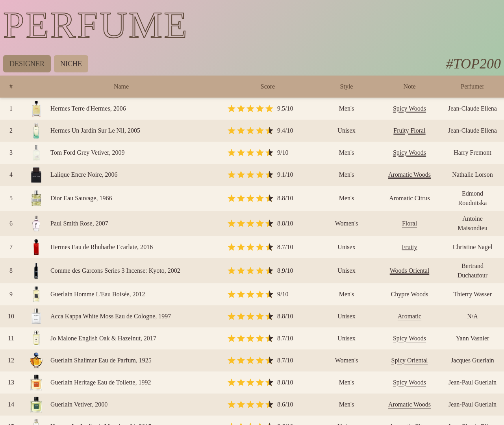Viewport: 504px width, 425px height.
Task: Open the Floral note for Paul Smith Rose
Action: (x=409, y=224)
